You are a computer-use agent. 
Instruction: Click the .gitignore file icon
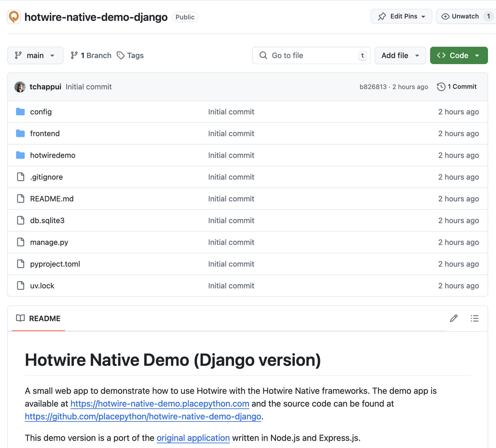tap(21, 177)
